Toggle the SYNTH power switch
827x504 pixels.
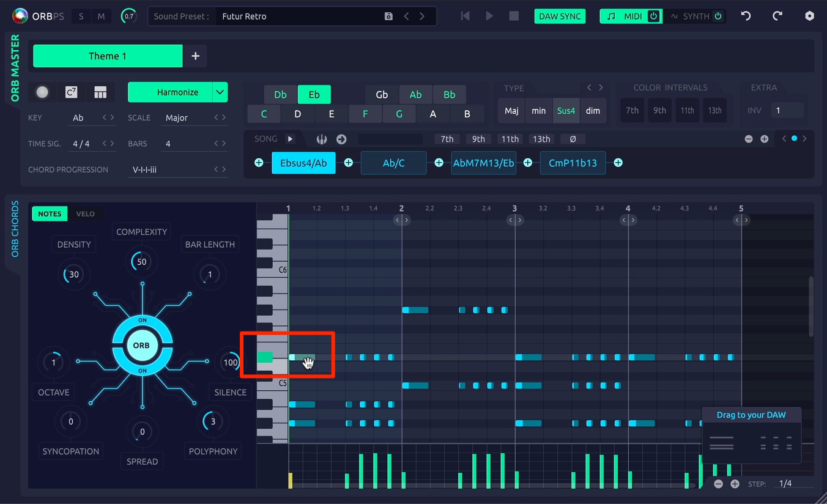click(x=718, y=17)
